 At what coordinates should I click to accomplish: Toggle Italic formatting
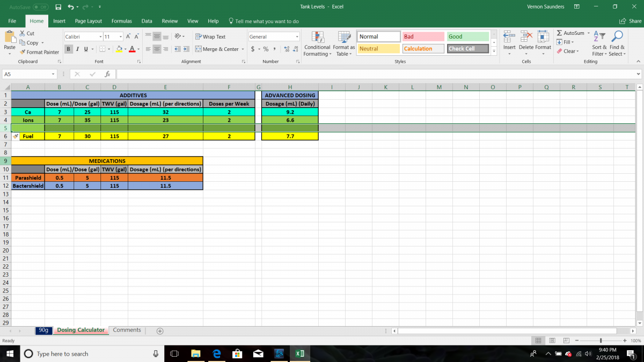[x=77, y=49]
